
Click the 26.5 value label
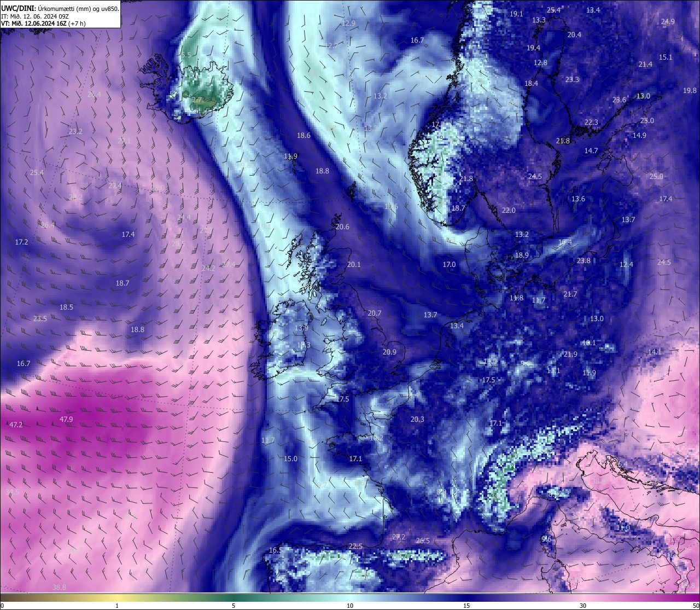(x=423, y=541)
